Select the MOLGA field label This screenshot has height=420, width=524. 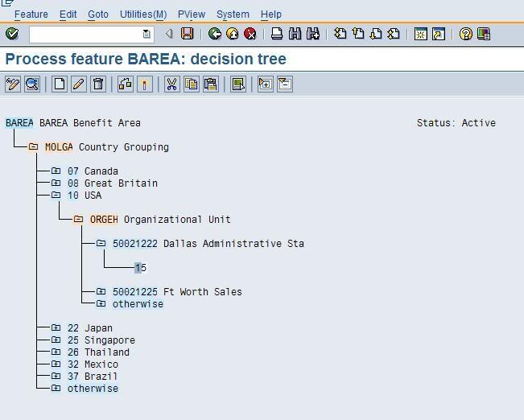click(59, 146)
